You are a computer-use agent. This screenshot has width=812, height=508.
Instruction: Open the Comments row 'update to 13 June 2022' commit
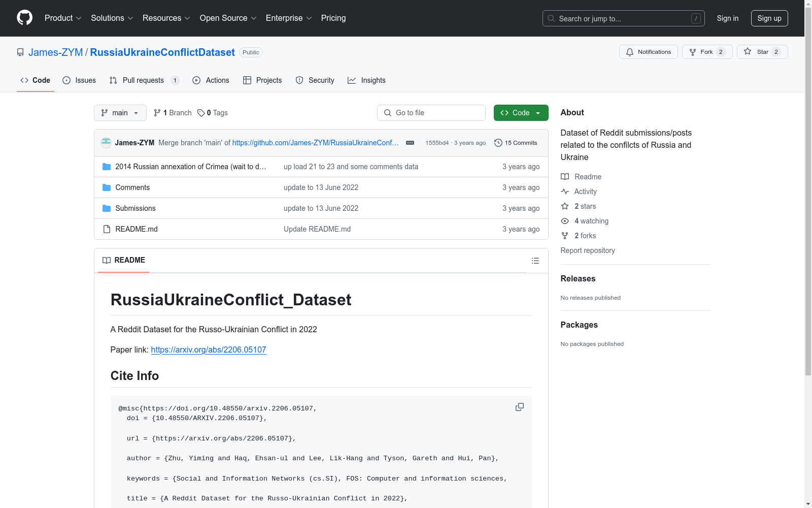(321, 187)
